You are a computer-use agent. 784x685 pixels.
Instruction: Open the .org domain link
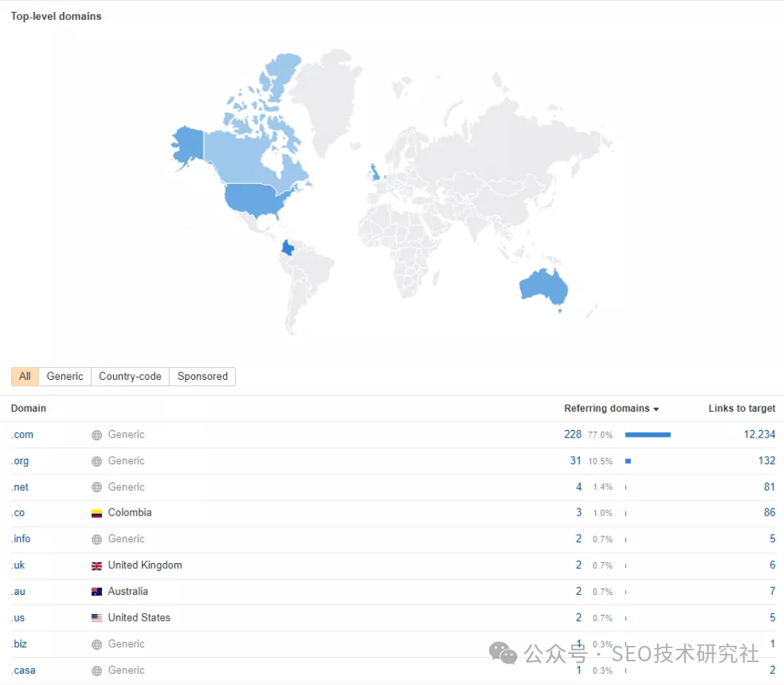(x=20, y=461)
